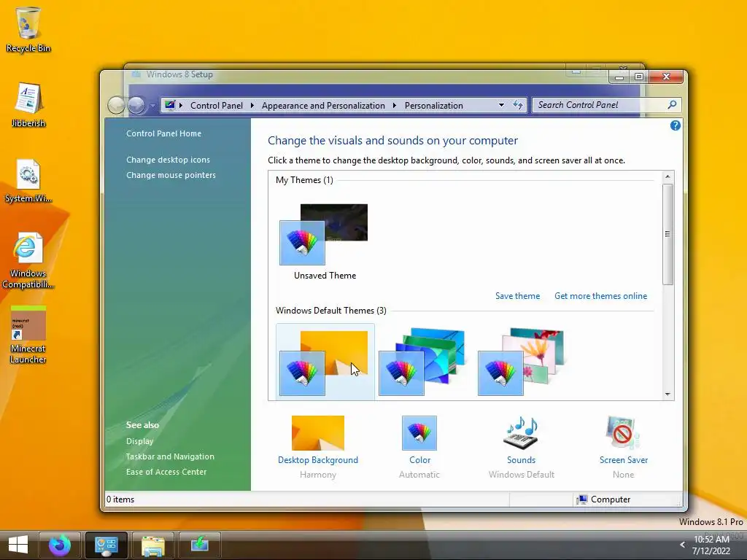Switch to Control Panel taskbar button
Screen dimensions: 747x560
107,545
